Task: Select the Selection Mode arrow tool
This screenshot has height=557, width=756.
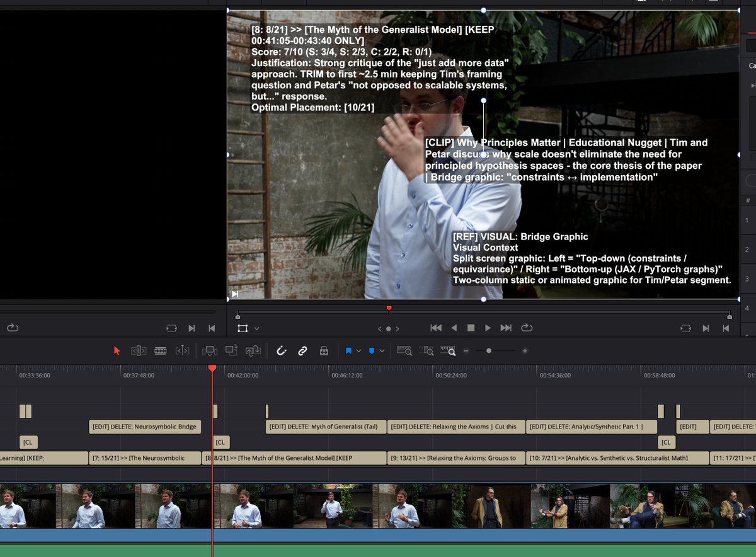Action: coord(117,351)
